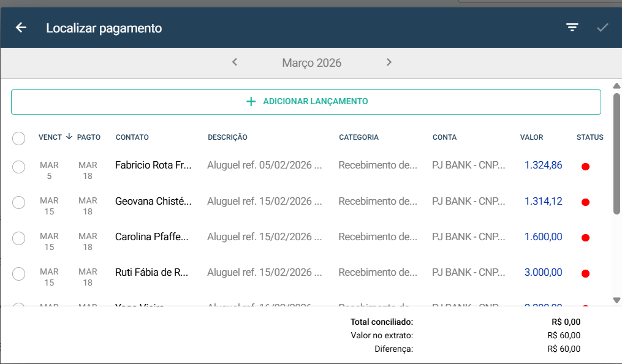Click the Março 2026 month label
This screenshot has width=622, height=364.
(x=312, y=63)
